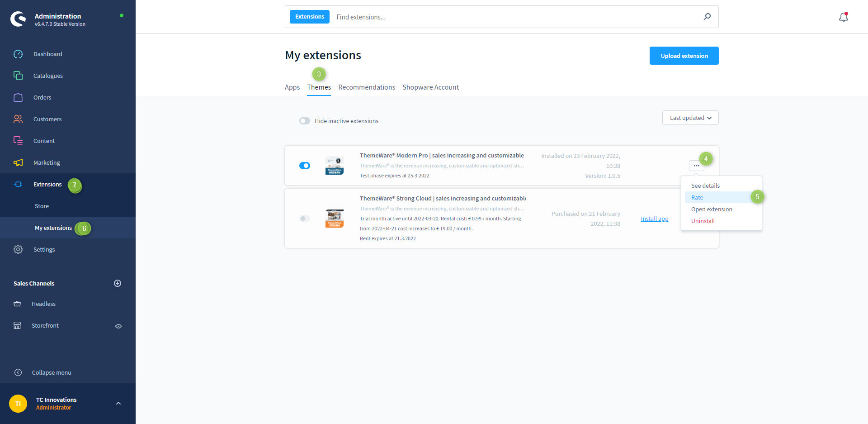Click the ThemeWare Modern Pro thumbnail
868x424 pixels.
click(x=335, y=166)
